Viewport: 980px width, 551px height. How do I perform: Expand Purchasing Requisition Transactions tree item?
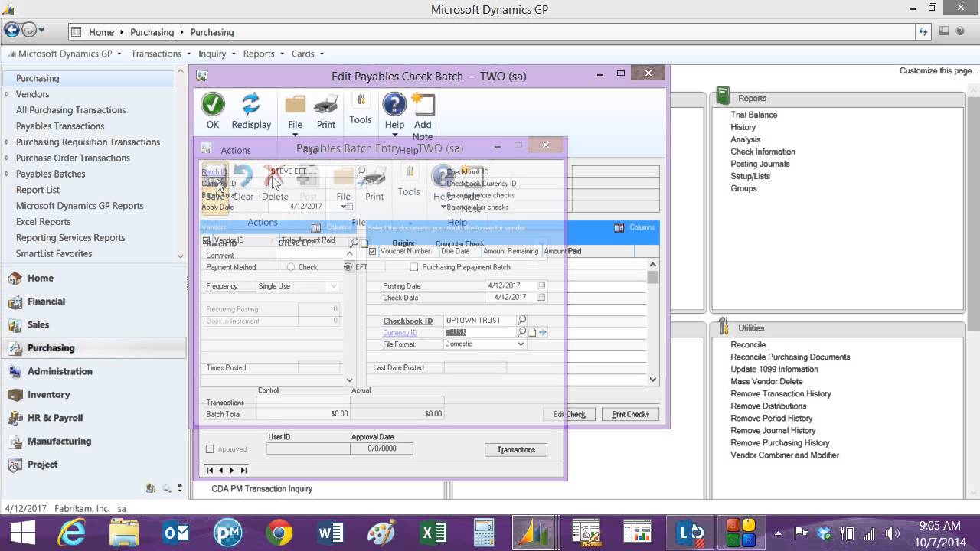coord(7,142)
